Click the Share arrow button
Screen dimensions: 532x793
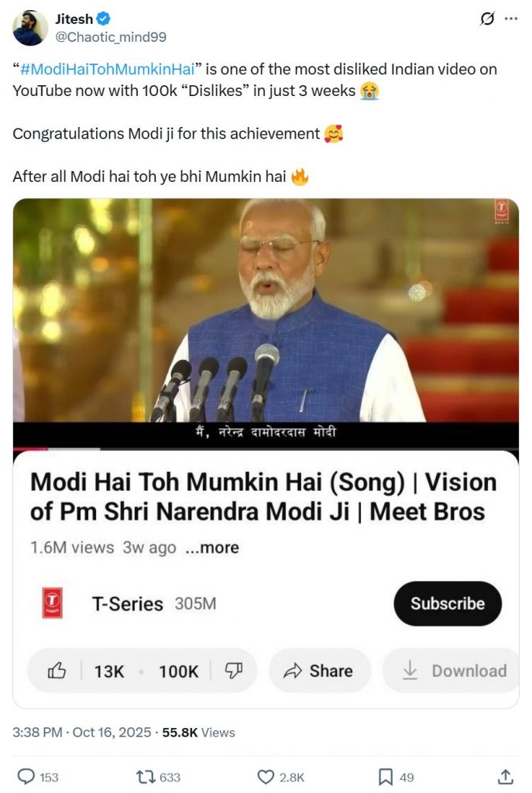[319, 671]
